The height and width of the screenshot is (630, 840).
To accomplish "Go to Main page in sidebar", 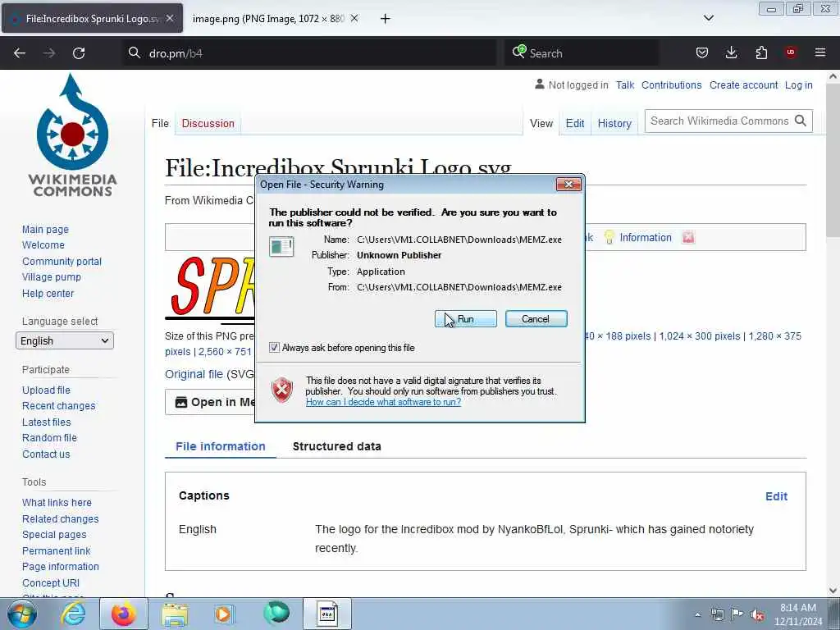I will [45, 230].
